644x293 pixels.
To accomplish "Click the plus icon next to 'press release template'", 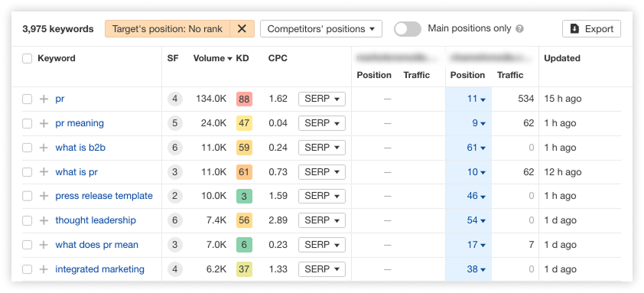I will point(44,196).
